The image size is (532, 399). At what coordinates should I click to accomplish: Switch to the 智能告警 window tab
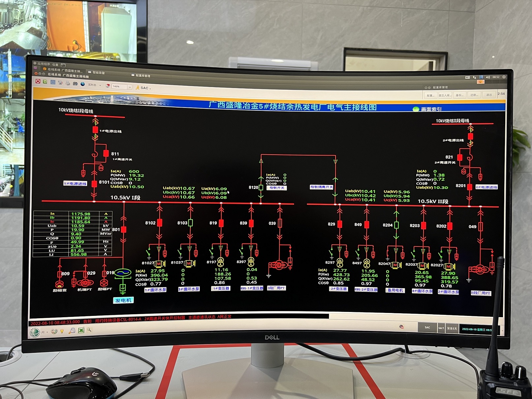click(98, 73)
